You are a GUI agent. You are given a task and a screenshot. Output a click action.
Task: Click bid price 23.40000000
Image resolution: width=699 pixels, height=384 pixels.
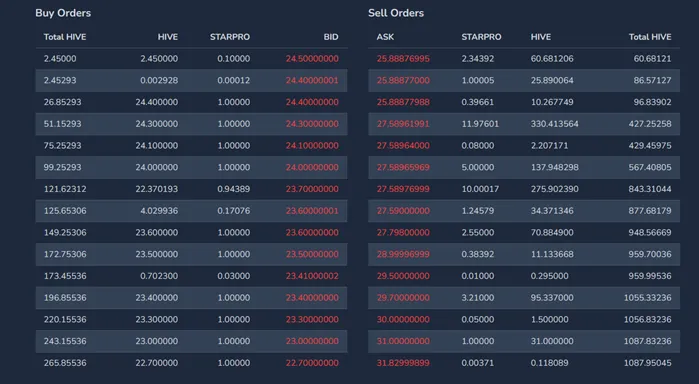312,298
